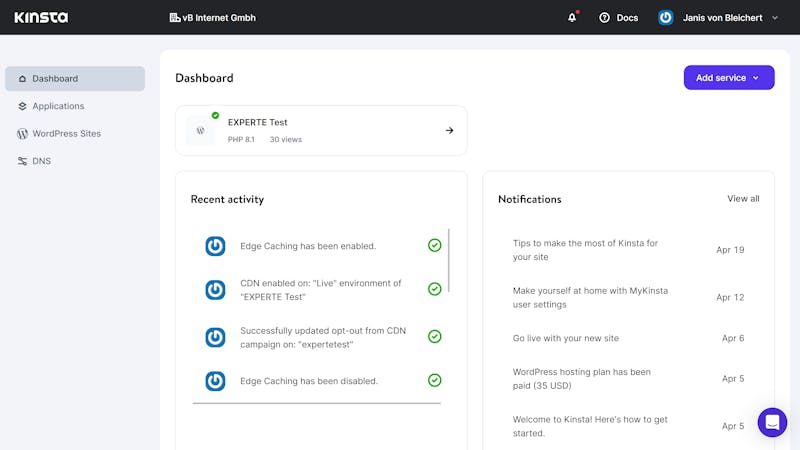Open the chat support widget
Image resolution: width=800 pixels, height=450 pixels.
click(x=772, y=422)
